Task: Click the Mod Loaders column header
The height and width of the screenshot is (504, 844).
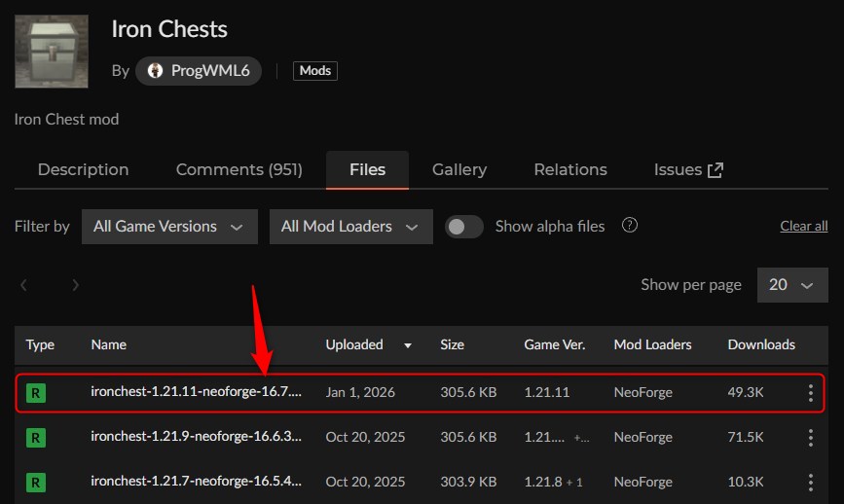Action: point(652,344)
